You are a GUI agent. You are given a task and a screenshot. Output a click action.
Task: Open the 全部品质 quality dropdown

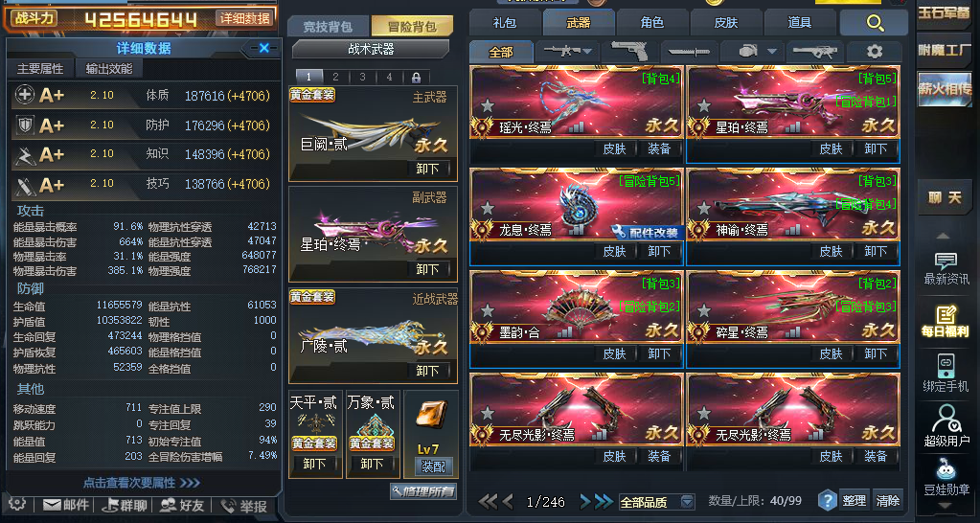pos(657,502)
